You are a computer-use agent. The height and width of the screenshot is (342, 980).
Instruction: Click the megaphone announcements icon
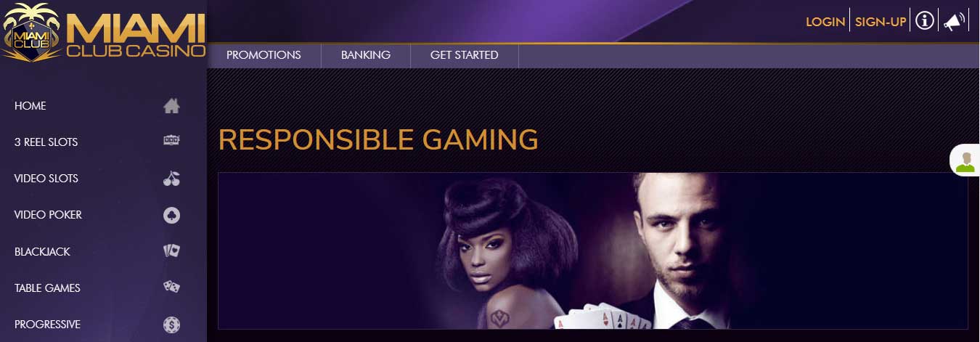point(953,22)
